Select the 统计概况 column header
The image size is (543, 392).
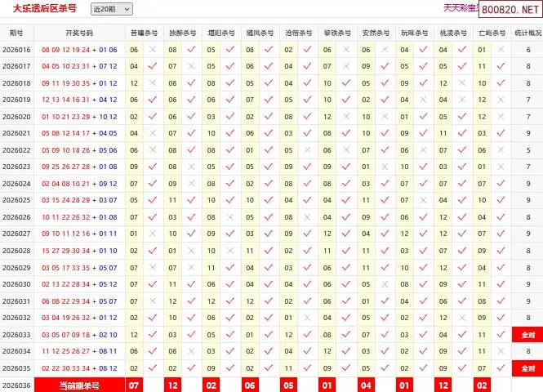(528, 33)
